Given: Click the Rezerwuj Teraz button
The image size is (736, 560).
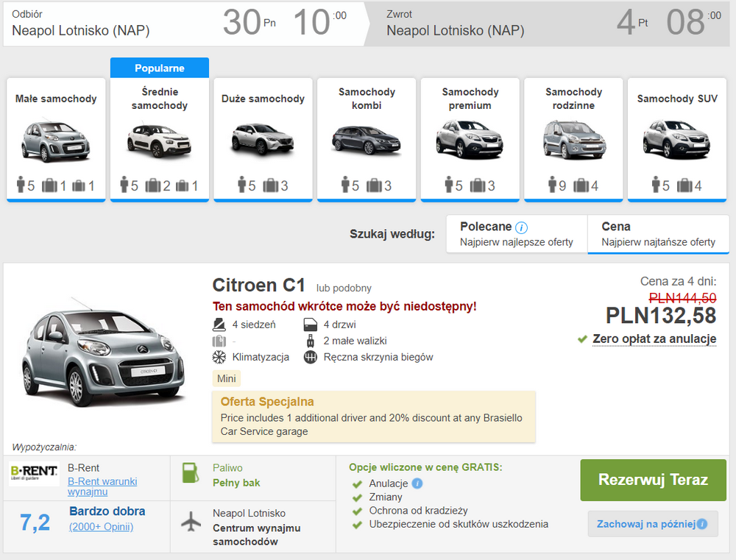Looking at the screenshot, I should pyautogui.click(x=653, y=480).
